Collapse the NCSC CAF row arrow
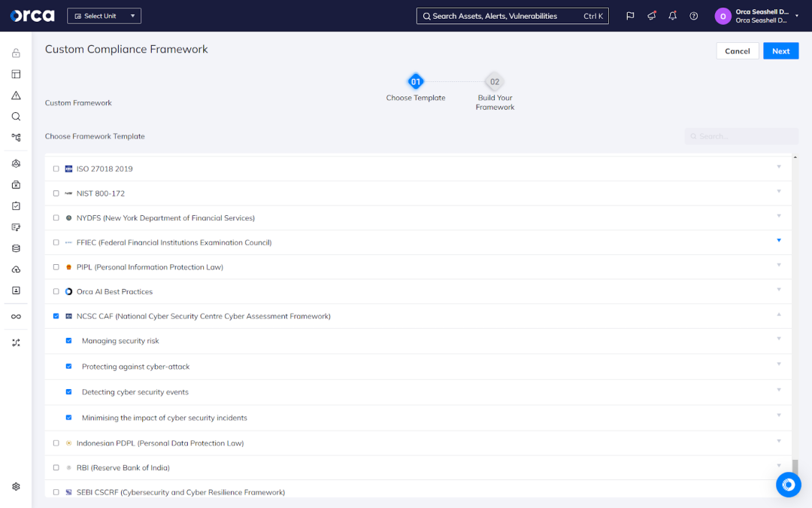The image size is (812, 508). pyautogui.click(x=779, y=315)
